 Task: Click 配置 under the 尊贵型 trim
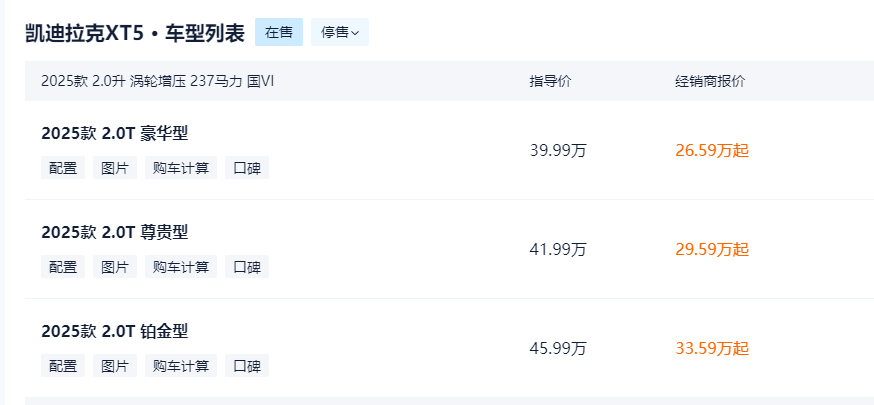point(63,267)
